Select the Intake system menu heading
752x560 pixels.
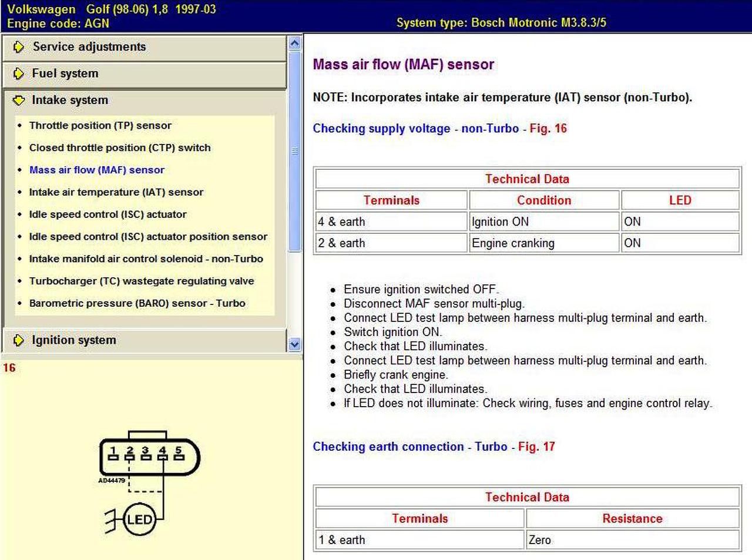(70, 100)
